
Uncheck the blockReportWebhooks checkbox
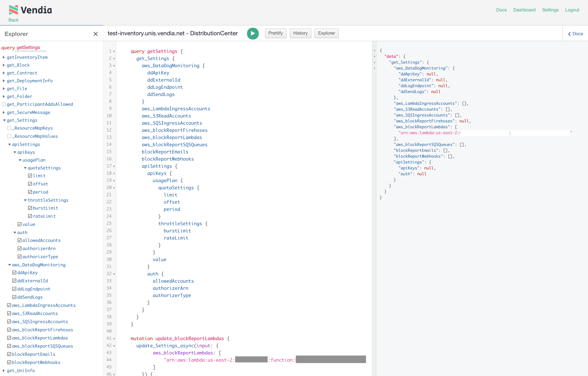tap(9, 362)
